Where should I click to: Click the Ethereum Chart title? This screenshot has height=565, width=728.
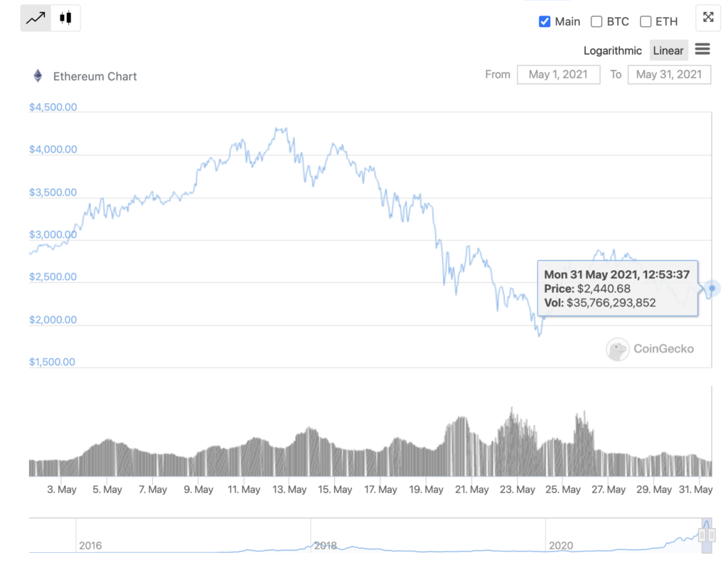tap(95, 76)
